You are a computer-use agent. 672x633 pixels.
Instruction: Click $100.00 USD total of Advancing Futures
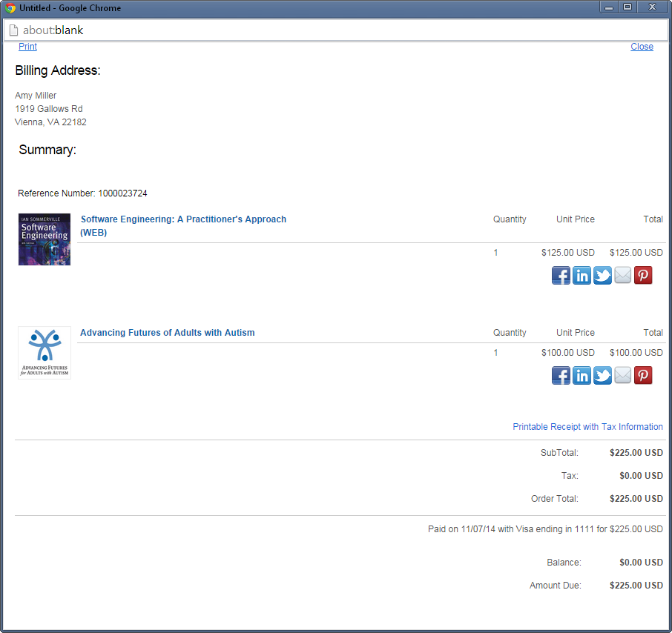(x=636, y=353)
